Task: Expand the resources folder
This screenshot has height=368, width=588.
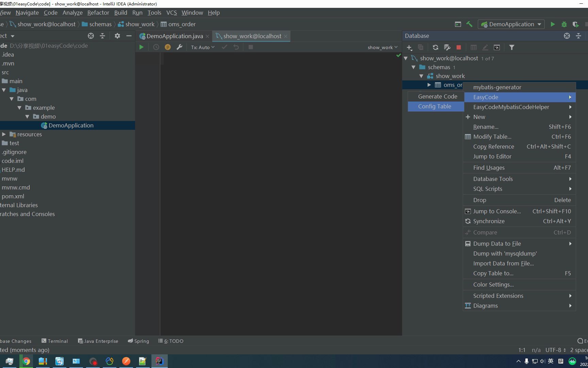Action: point(4,134)
